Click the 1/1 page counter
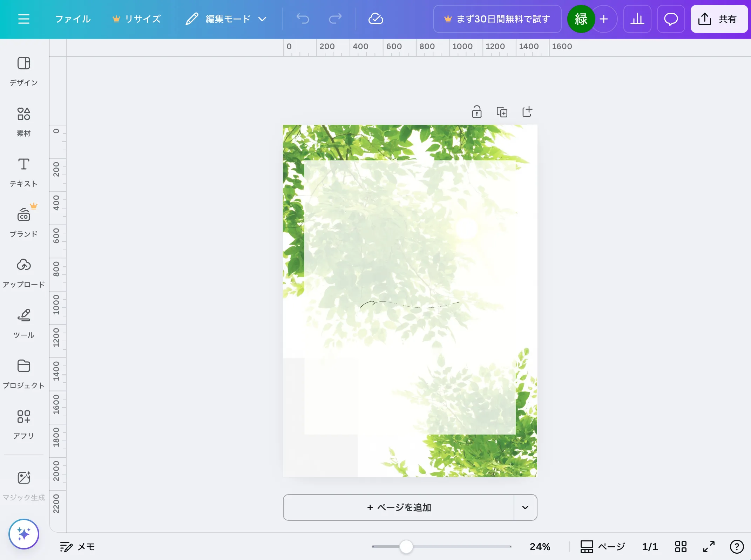Screen dimensions: 751x560 650,546
